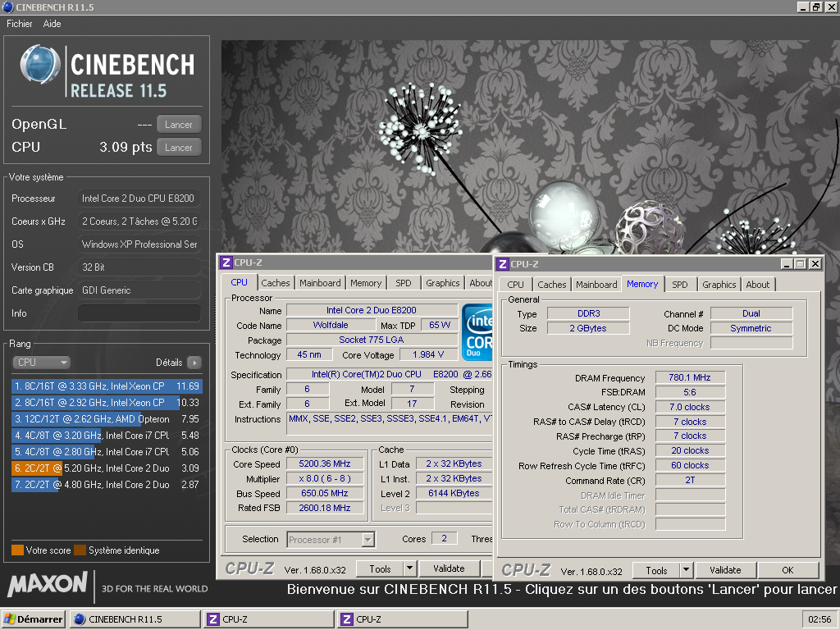Screen dimensions: 840x630
Task: Open Tools dropdown arrow in right CPU-Z
Action: [x=687, y=571]
